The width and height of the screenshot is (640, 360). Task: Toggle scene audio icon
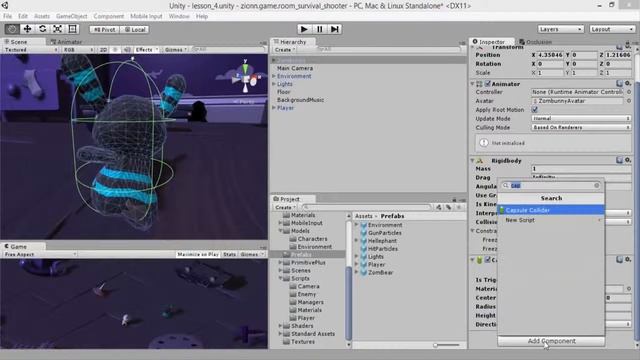pyautogui.click(x=127, y=50)
